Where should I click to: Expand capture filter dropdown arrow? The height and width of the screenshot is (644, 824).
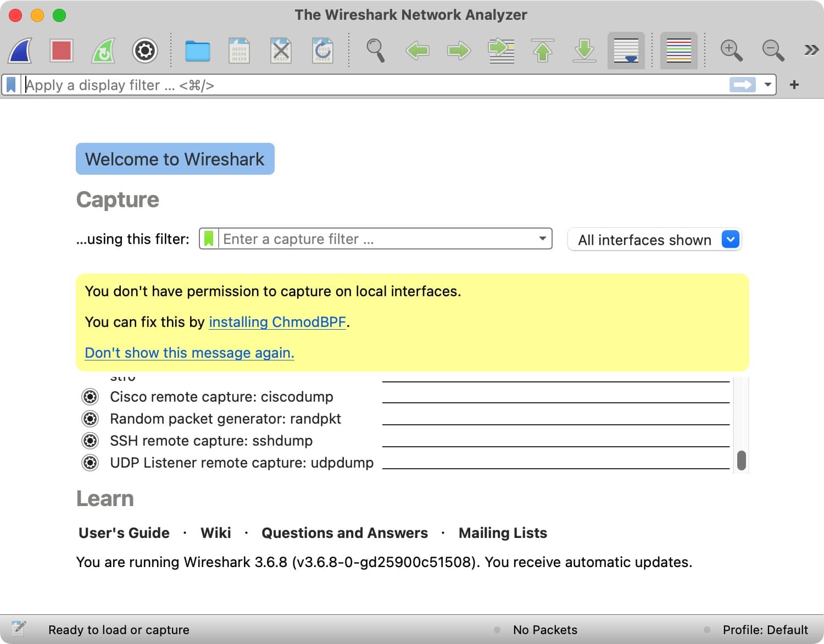pos(543,238)
